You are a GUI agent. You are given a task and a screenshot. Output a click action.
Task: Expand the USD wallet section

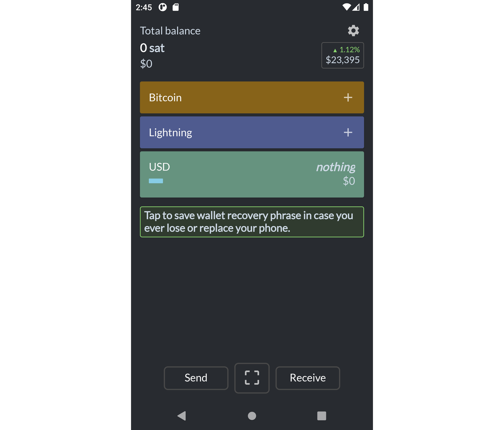click(x=252, y=174)
